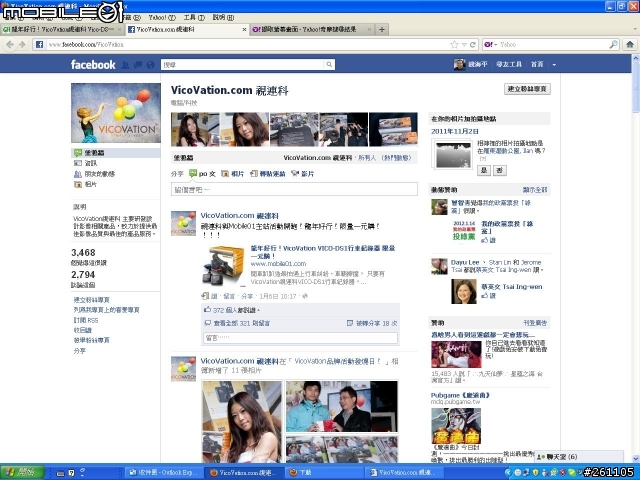Open Pubgame ad link
This screenshot has width=640, height=480.
click(460, 396)
